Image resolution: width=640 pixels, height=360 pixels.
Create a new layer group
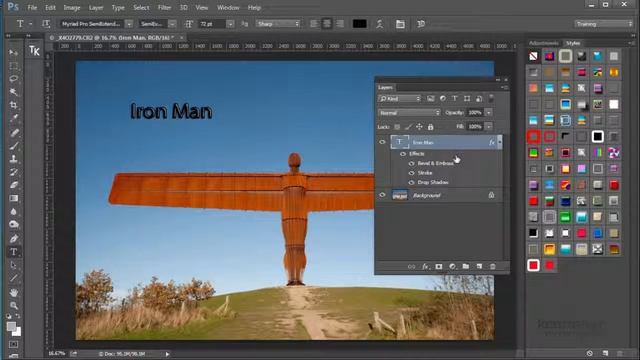466,267
